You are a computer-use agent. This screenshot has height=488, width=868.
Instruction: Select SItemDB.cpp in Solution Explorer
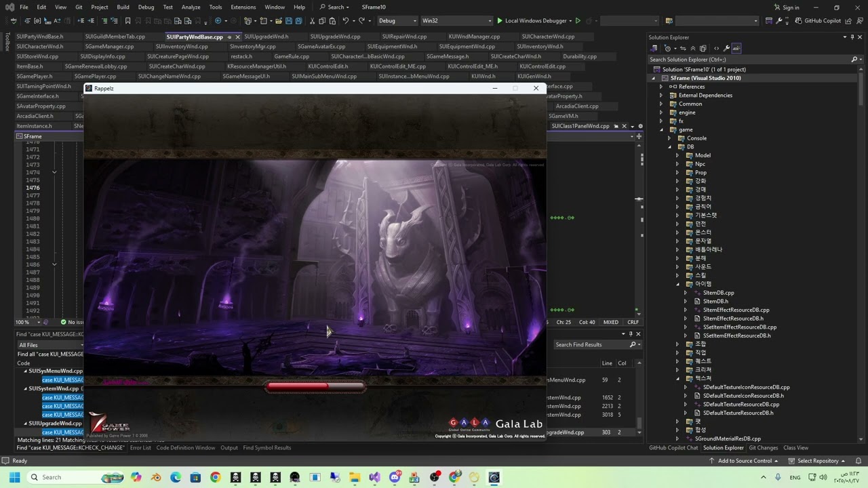pos(718,293)
